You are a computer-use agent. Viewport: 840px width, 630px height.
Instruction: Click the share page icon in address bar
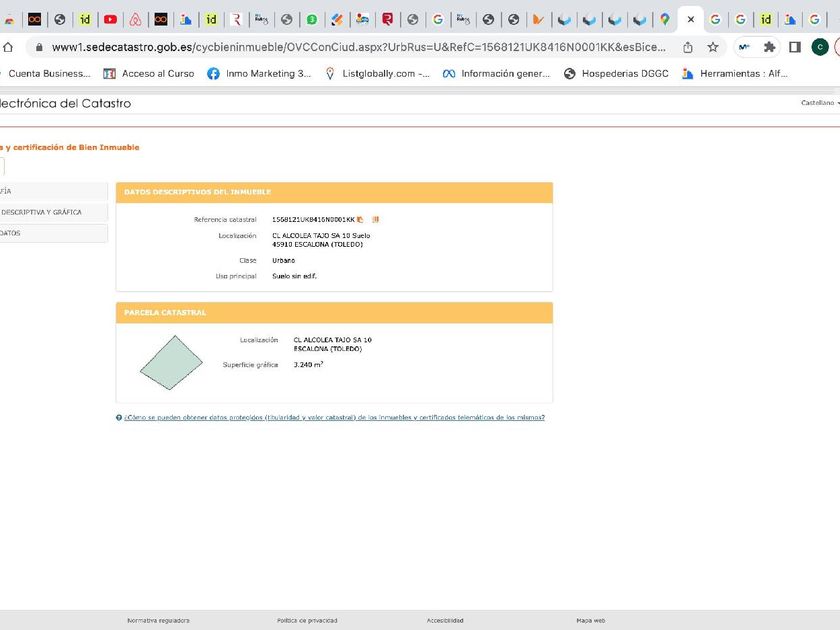688,47
